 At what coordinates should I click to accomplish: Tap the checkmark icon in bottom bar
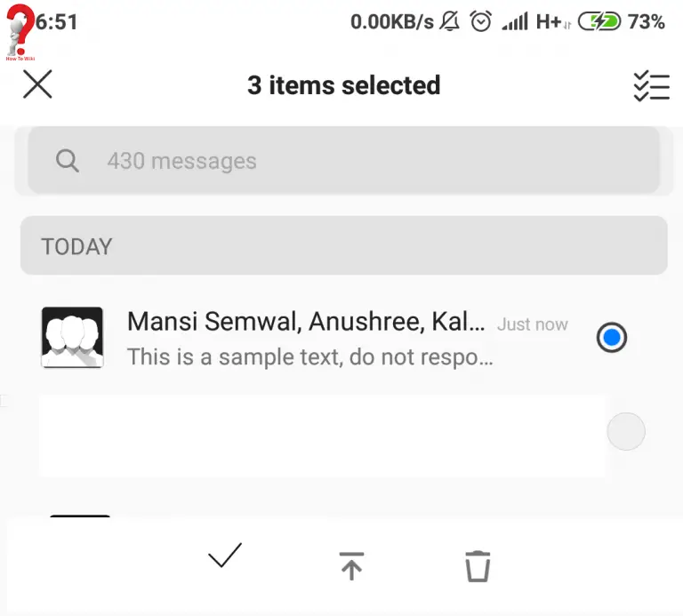pyautogui.click(x=225, y=556)
